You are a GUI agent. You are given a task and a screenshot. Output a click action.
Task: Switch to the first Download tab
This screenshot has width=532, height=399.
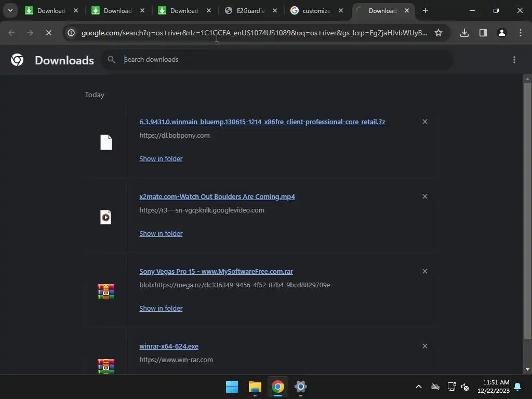pyautogui.click(x=51, y=10)
